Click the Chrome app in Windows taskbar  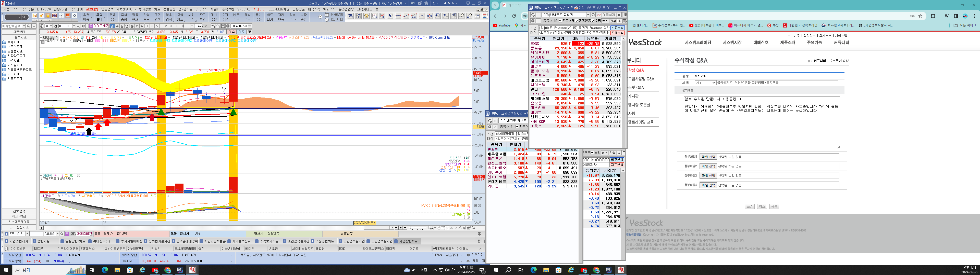click(167, 270)
